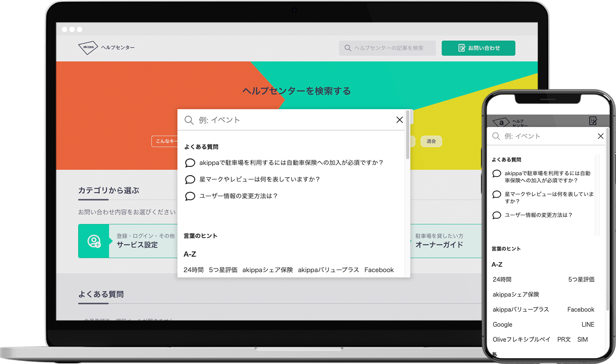Tap the LINE keyword on the phone
The height and width of the screenshot is (364, 616).
click(588, 324)
